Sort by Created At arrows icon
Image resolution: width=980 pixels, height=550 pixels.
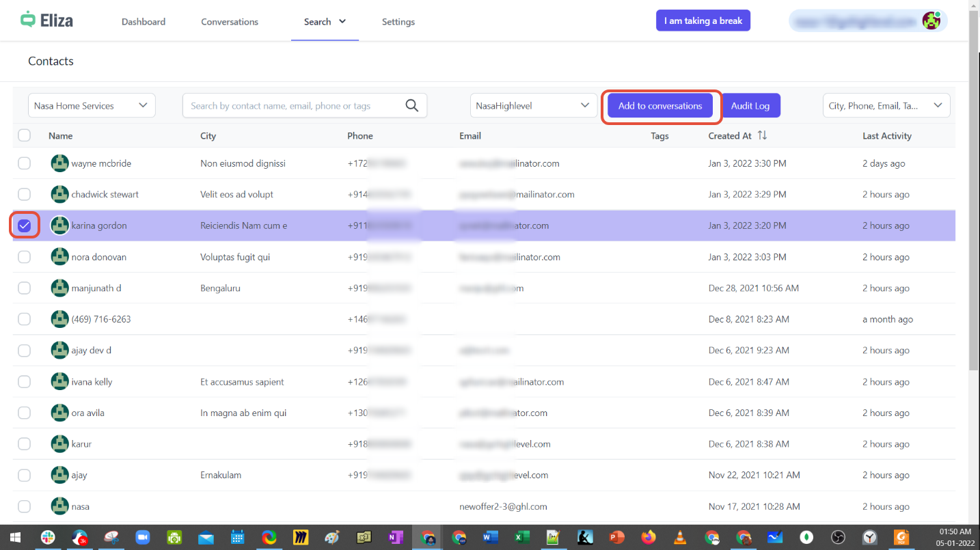(x=762, y=136)
